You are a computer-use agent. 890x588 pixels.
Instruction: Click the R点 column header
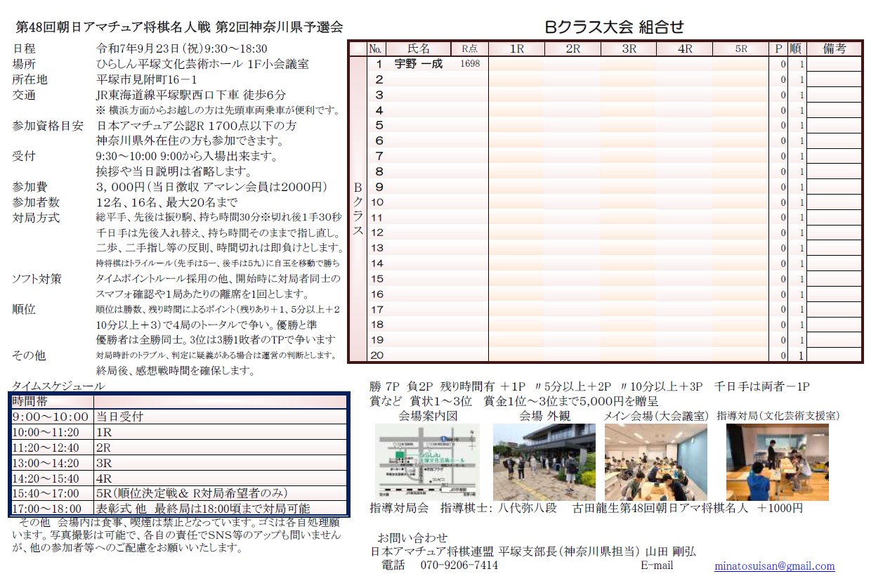click(469, 48)
